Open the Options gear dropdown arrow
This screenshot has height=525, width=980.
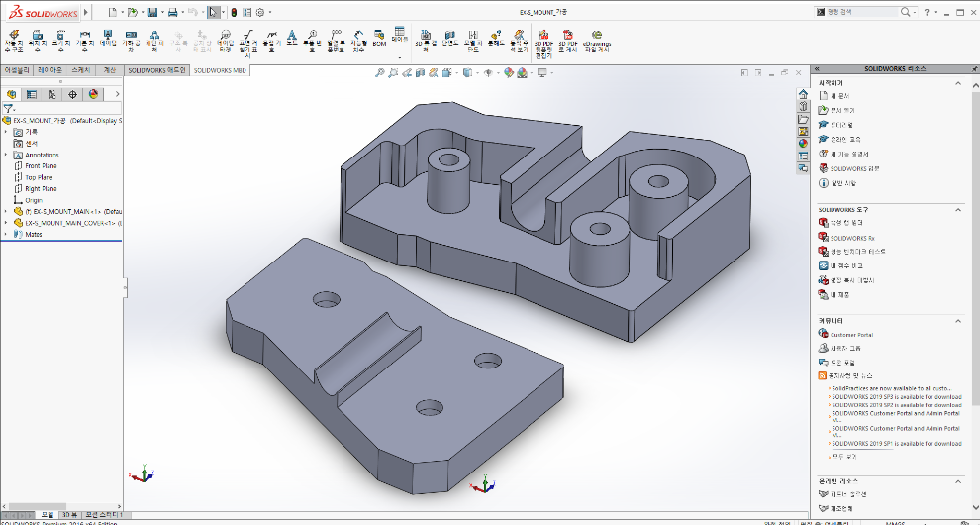click(x=270, y=12)
